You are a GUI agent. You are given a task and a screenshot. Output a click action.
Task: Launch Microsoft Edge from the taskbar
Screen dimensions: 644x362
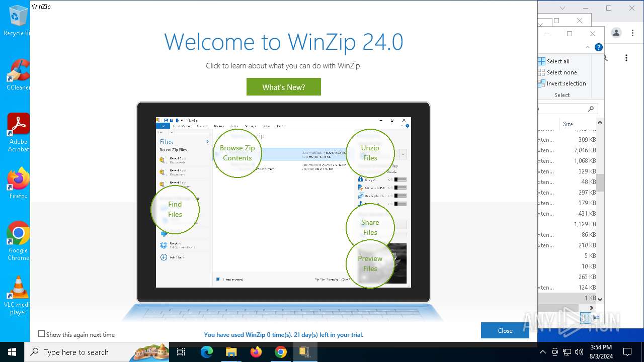(207, 352)
